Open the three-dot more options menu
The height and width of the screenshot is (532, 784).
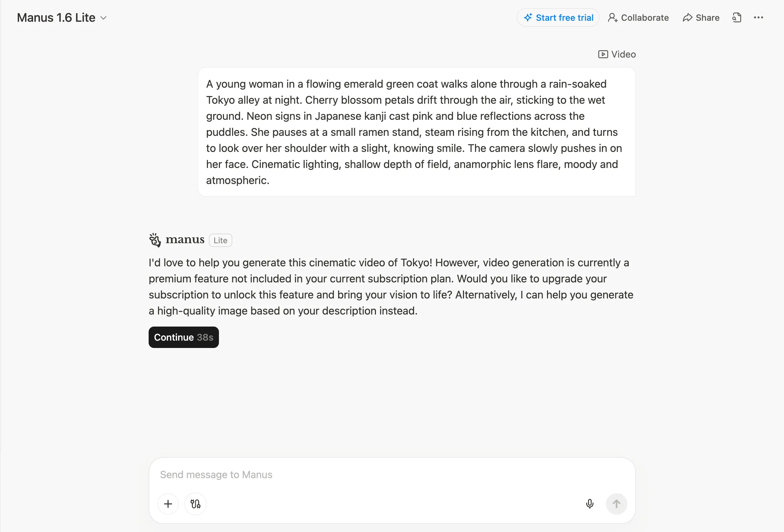pos(758,17)
